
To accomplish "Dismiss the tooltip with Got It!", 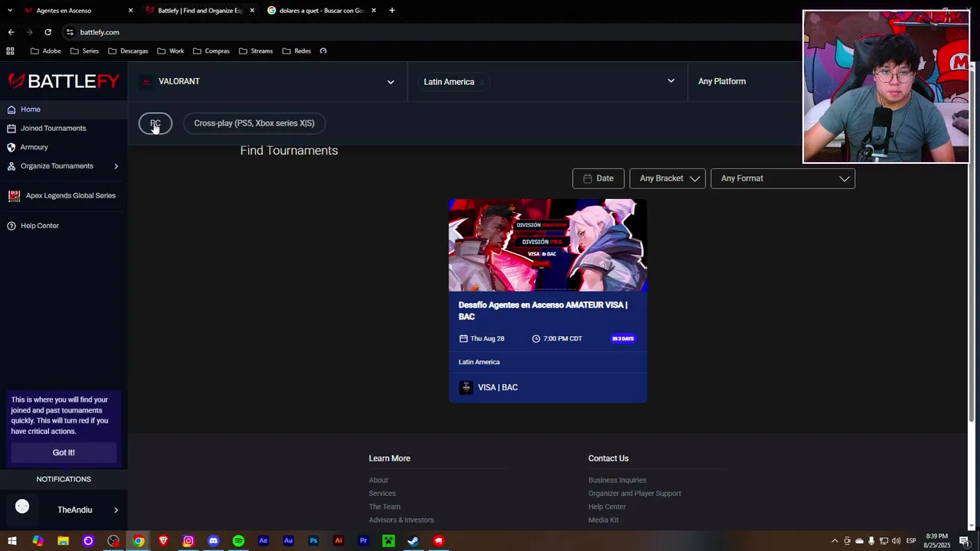I will click(x=64, y=452).
